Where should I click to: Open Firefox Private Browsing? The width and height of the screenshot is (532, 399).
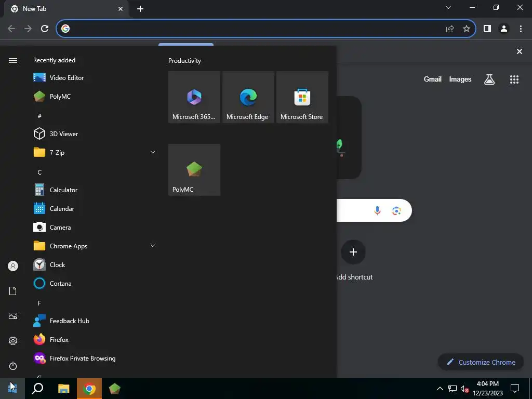point(94,358)
